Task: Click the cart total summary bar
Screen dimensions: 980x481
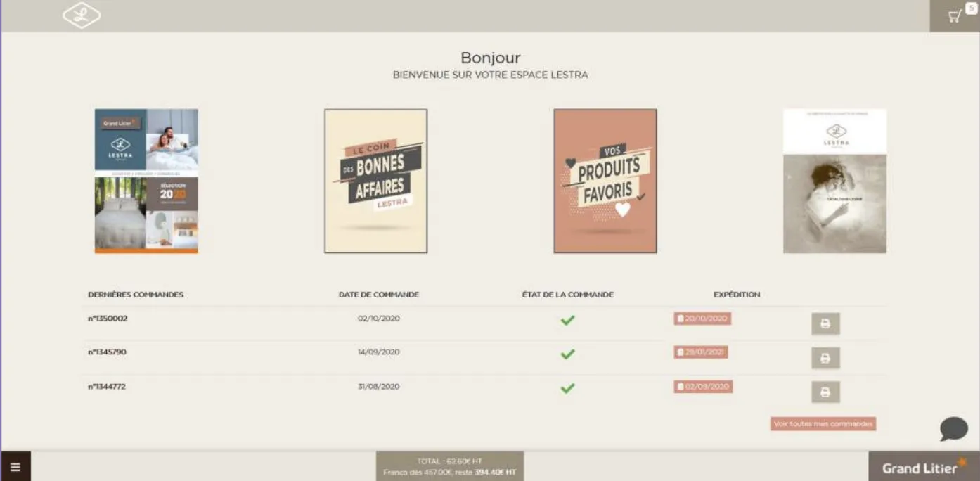Action: [449, 466]
